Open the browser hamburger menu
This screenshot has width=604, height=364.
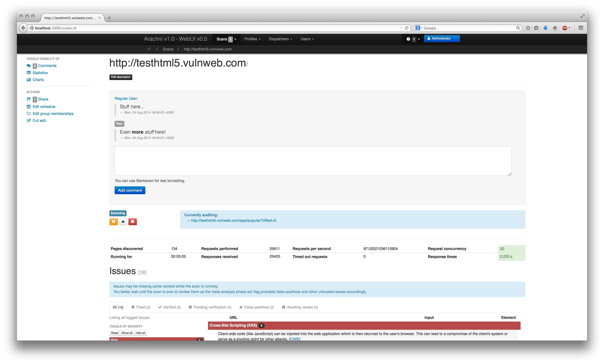(581, 28)
